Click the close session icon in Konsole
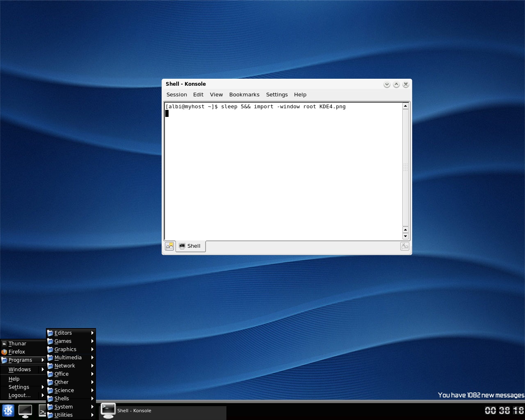This screenshot has height=420, width=525. coord(404,246)
